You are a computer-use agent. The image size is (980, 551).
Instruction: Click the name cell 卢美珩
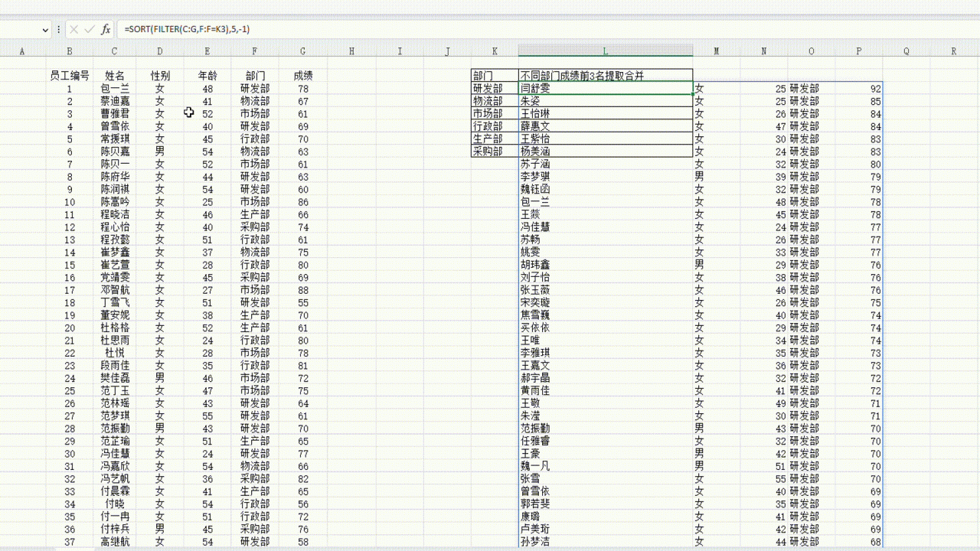coord(606,529)
